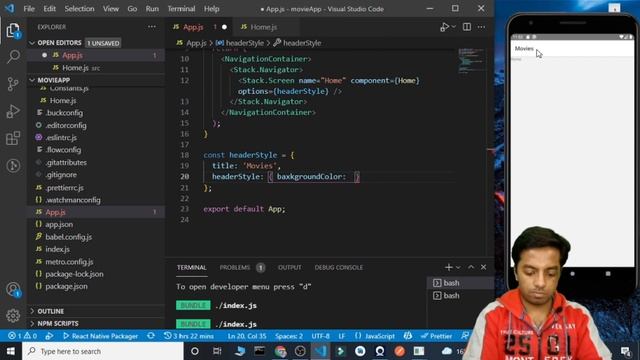Click the VS Code icon in taskbar
This screenshot has width=640, height=360.
(x=320, y=351)
